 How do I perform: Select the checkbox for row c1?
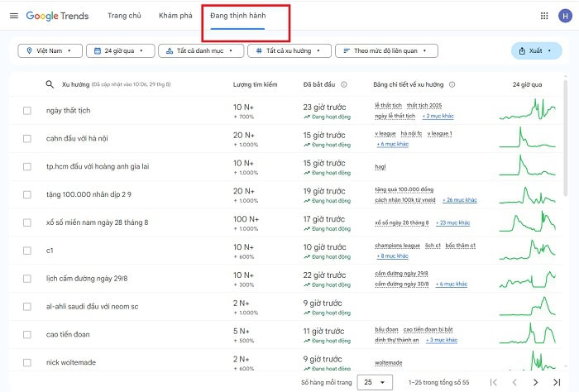click(27, 250)
